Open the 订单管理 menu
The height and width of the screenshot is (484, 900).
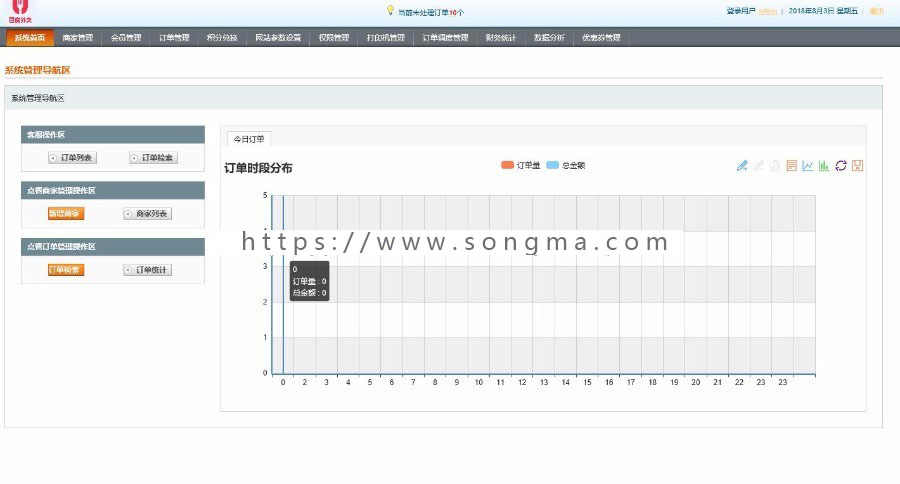(174, 37)
